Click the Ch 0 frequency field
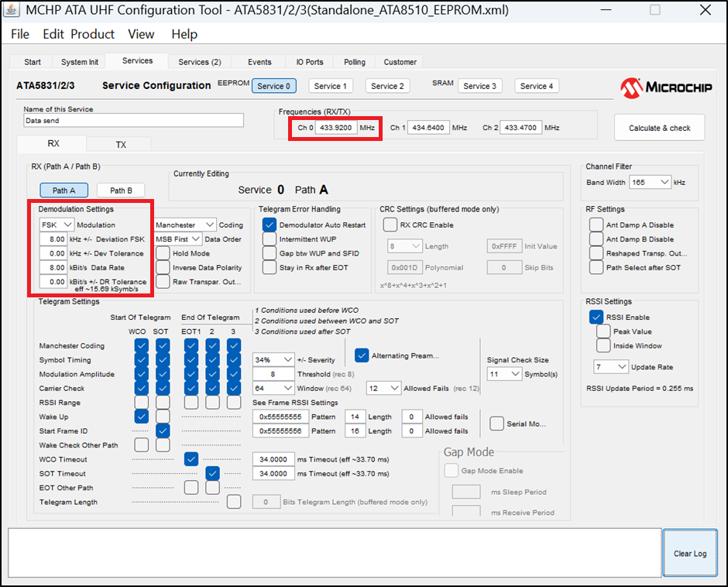Image resolution: width=728 pixels, height=587 pixels. (x=336, y=127)
